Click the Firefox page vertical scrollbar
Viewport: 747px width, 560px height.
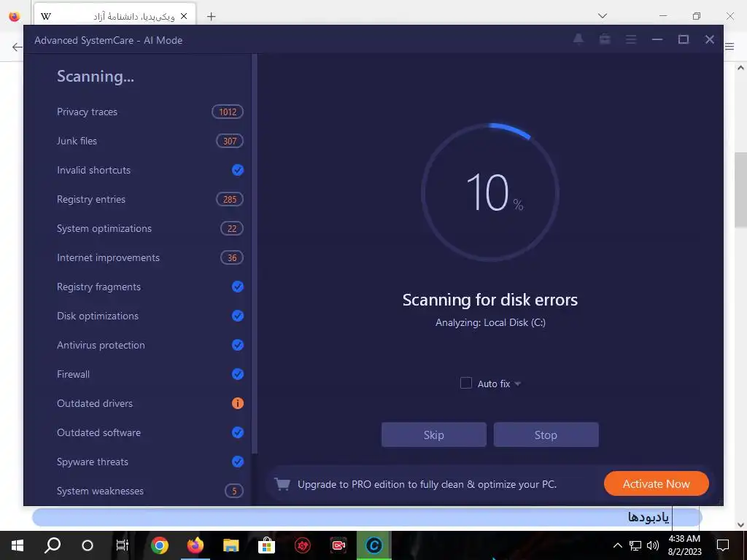(740, 190)
